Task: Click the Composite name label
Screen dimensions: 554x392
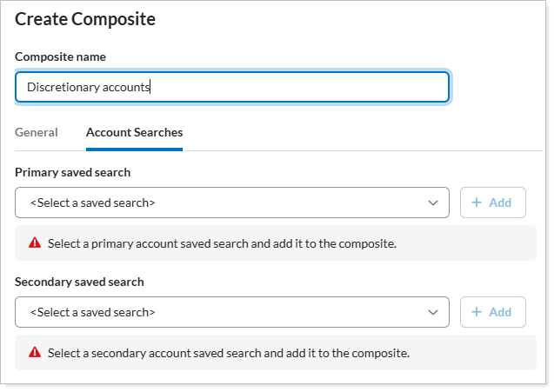Action: 60,56
